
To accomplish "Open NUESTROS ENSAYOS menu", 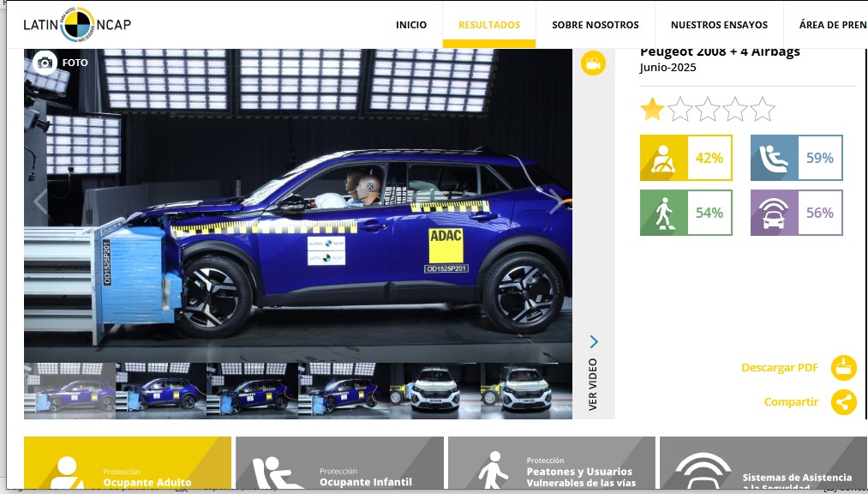I will 719,25.
